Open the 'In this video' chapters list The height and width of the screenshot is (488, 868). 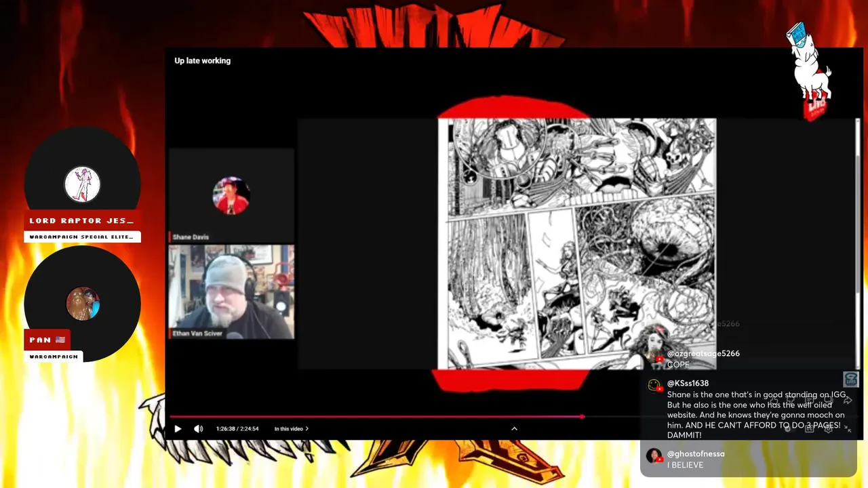click(292, 428)
